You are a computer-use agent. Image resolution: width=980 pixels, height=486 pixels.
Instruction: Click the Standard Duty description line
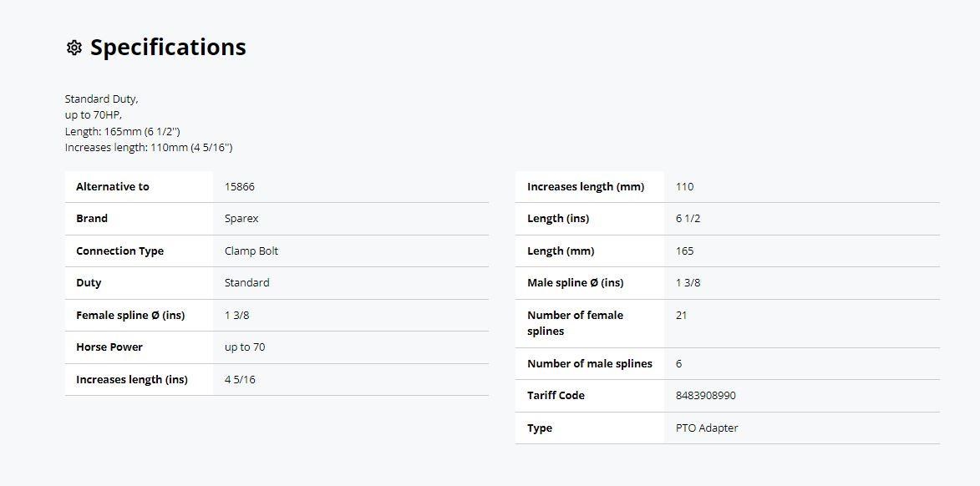(x=101, y=99)
